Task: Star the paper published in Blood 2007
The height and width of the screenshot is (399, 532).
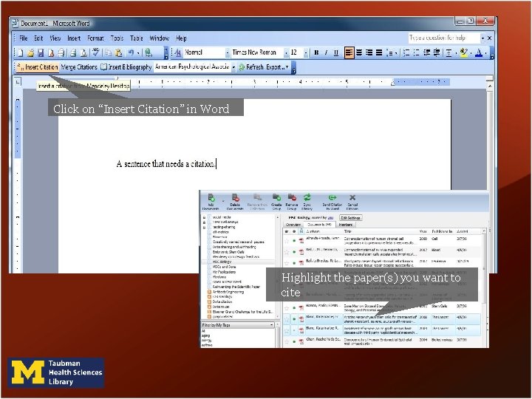Action: (x=287, y=252)
